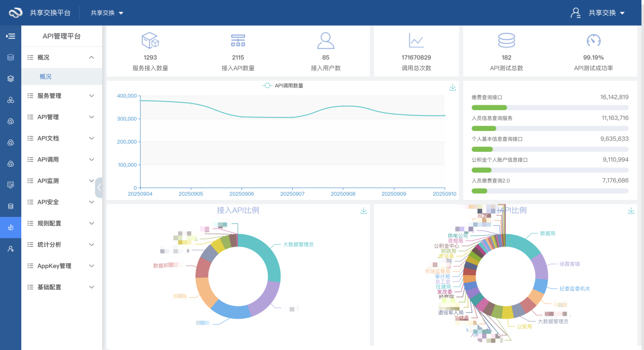The height and width of the screenshot is (350, 644).
Task: Click the stacked layers icon in left rail
Action: (x=11, y=79)
